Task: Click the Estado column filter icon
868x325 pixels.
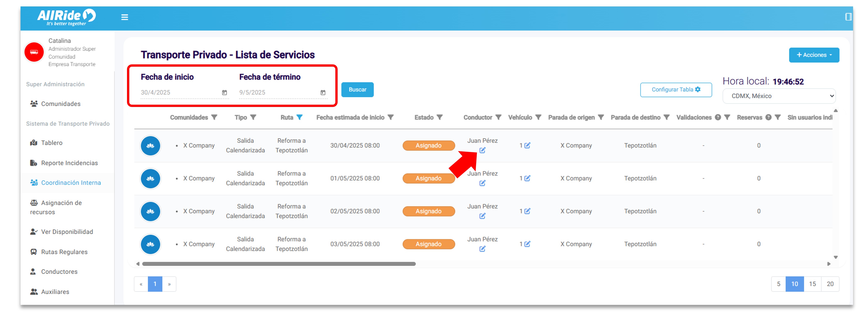Action: pyautogui.click(x=439, y=117)
